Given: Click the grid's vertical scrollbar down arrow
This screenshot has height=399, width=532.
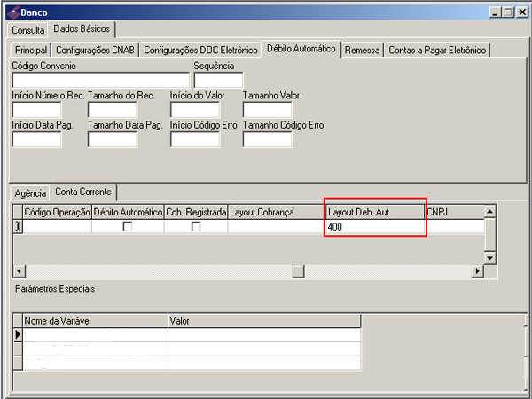Looking at the screenshot, I should click(x=489, y=258).
